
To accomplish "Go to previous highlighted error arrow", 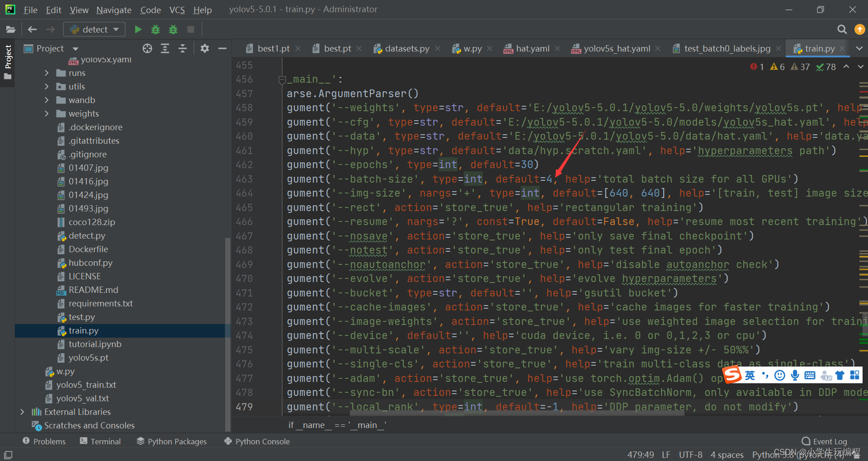I will (846, 66).
